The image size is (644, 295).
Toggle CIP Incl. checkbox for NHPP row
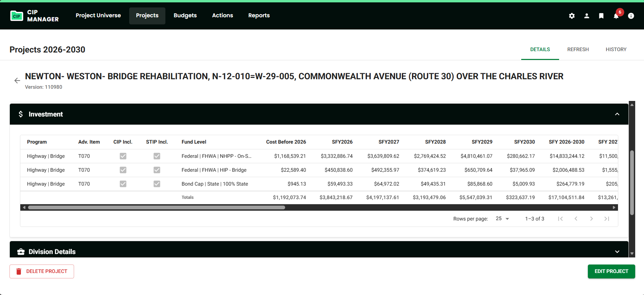tap(123, 156)
